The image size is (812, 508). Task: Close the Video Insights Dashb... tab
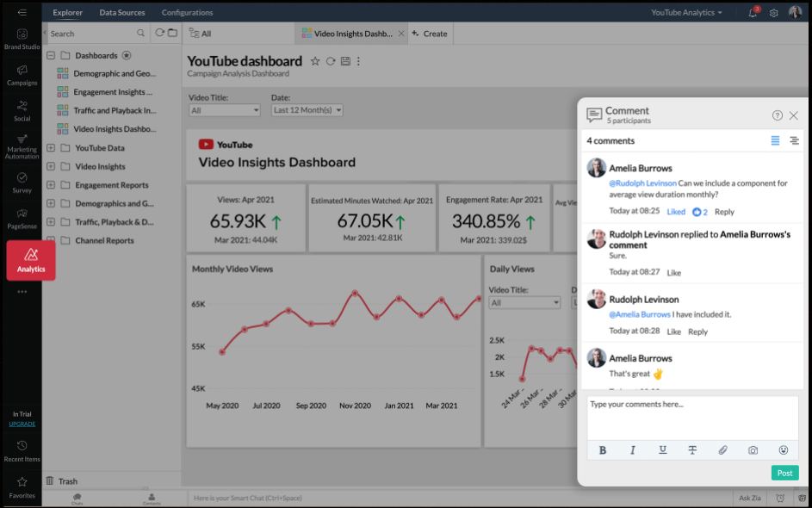pos(400,34)
